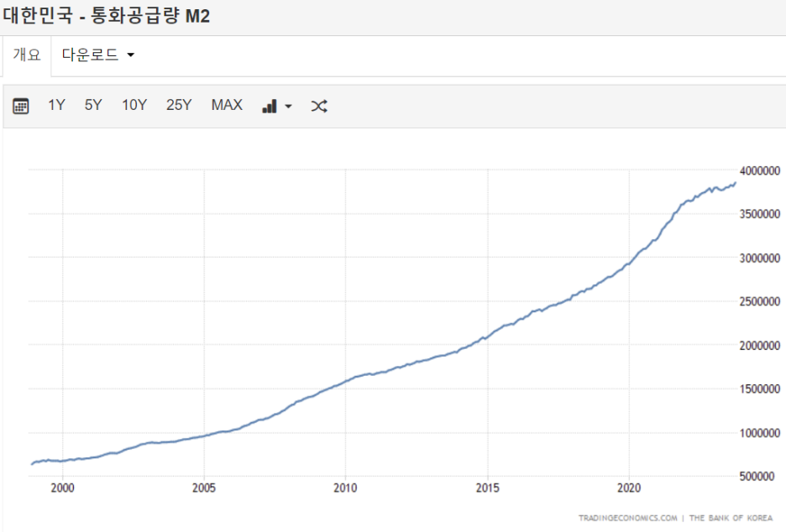Click the 2000 x-axis label

63,488
